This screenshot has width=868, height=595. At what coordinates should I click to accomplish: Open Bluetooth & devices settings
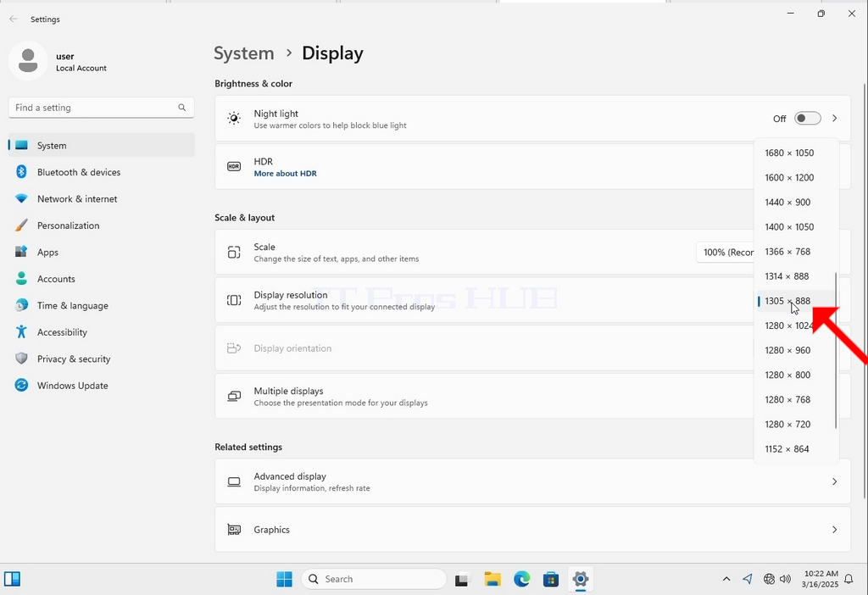coord(102,172)
